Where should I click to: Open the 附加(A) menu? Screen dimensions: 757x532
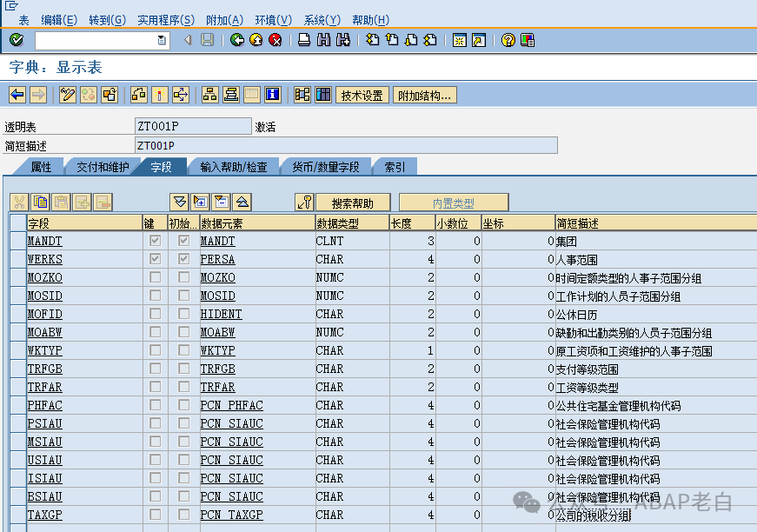(x=224, y=20)
